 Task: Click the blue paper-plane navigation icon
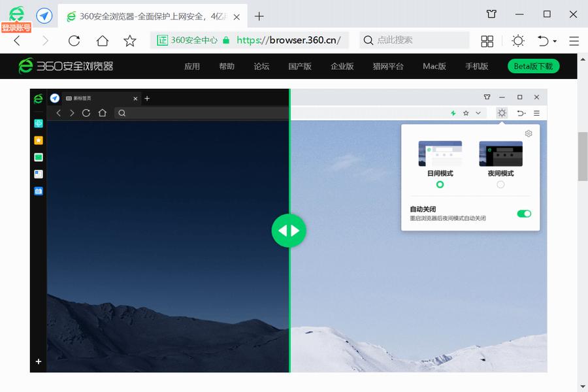[x=44, y=16]
